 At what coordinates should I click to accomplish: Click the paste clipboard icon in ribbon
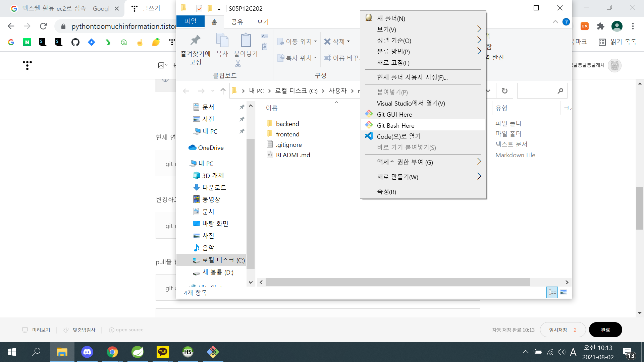[x=246, y=41]
